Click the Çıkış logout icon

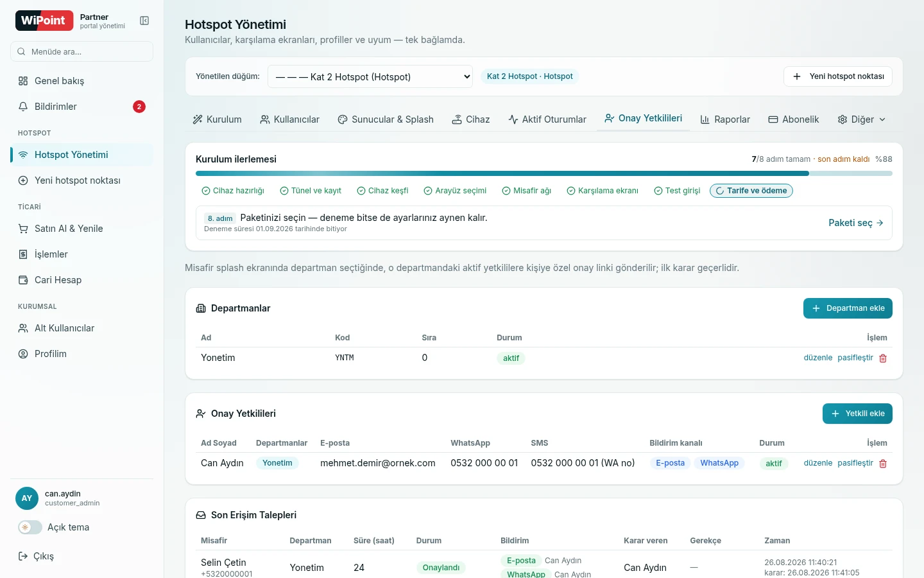(23, 556)
